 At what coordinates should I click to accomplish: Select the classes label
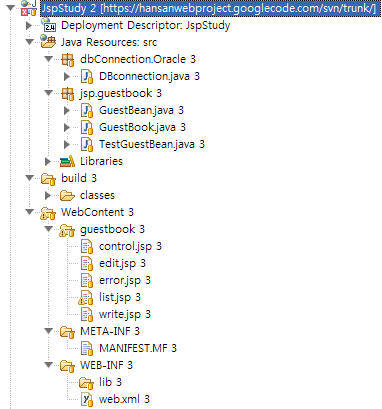(x=97, y=195)
